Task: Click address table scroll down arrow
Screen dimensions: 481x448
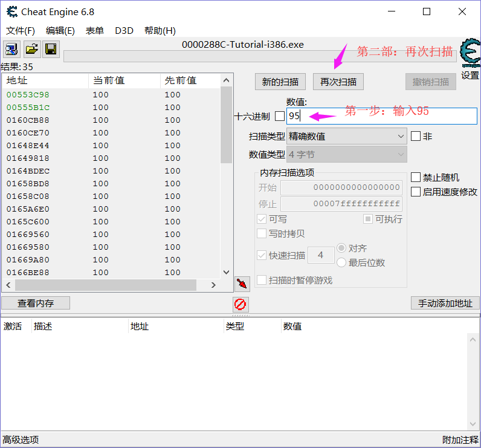Action: [473, 424]
